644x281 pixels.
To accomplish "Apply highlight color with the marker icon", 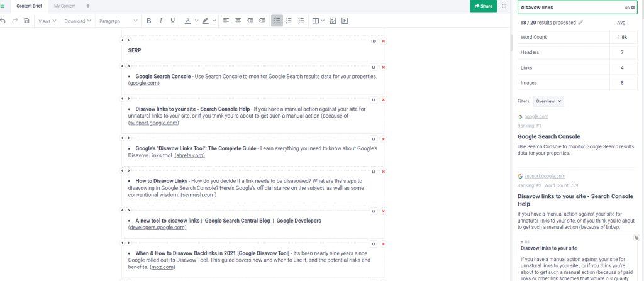I will [206, 21].
